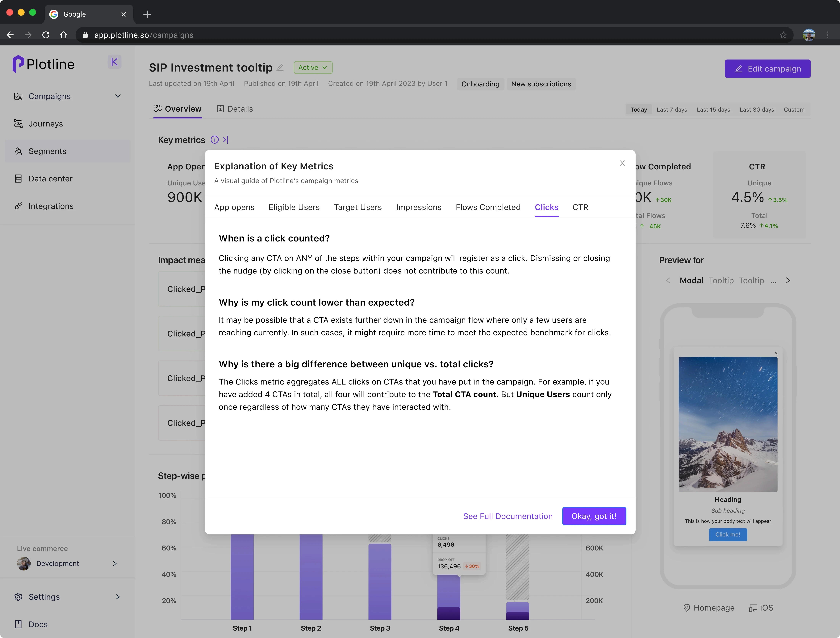
Task: Click the expand arrow icon beside Key metrics
Action: pos(226,140)
